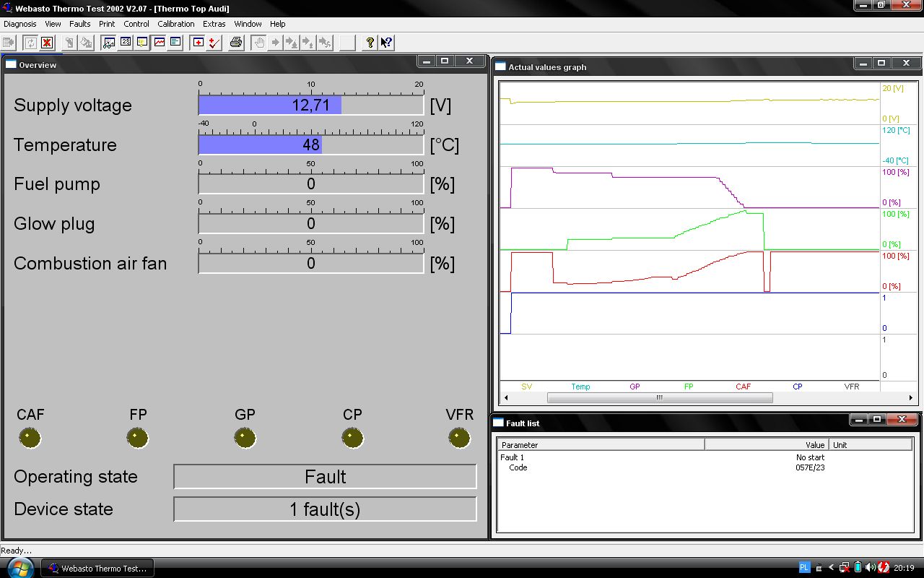Screen dimensions: 924x578
Task: Click the red X stop toolbar icon
Action: 47,43
